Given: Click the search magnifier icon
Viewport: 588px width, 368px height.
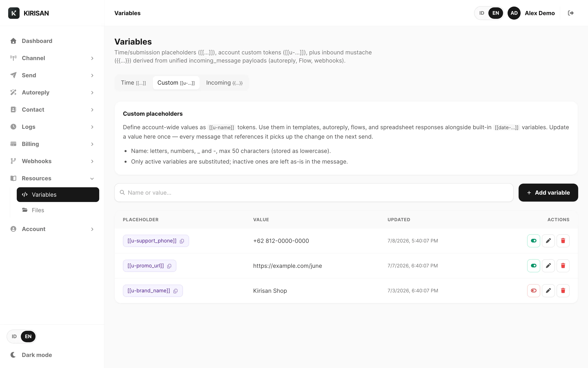Looking at the screenshot, I should [122, 193].
